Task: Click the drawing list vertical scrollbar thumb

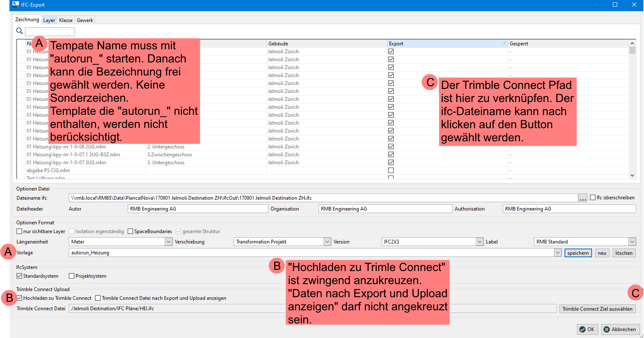Action: pos(632,51)
